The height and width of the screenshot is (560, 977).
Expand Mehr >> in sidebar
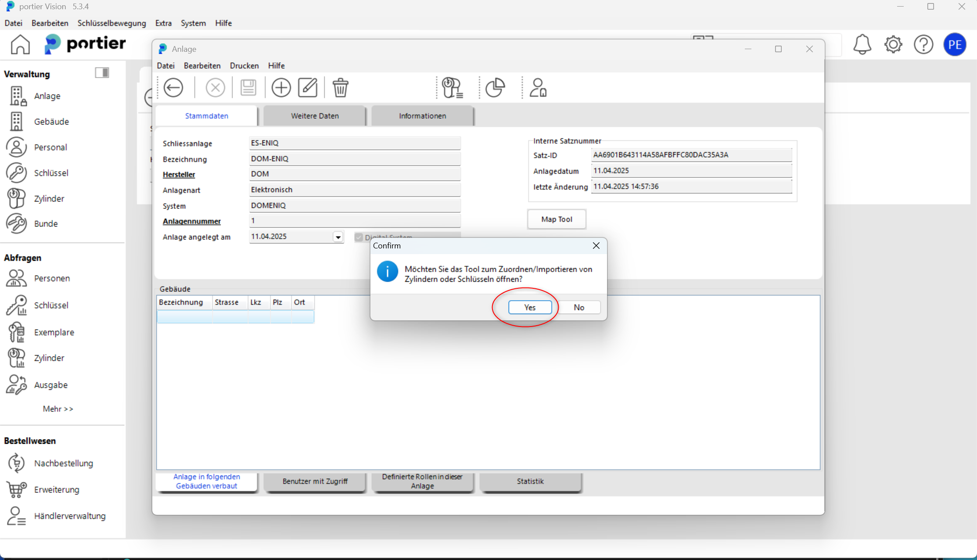pyautogui.click(x=57, y=409)
